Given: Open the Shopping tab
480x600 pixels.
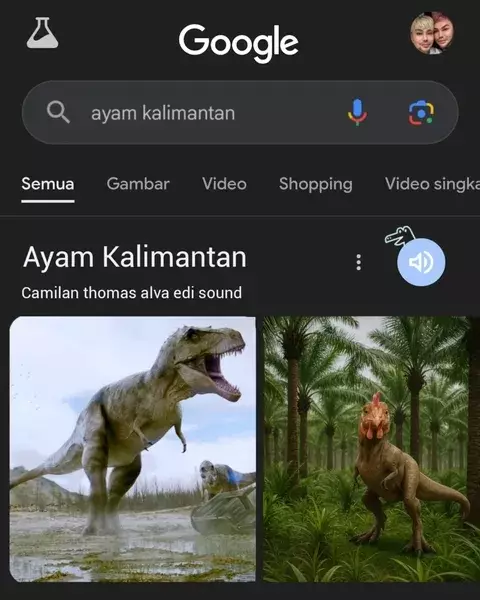Looking at the screenshot, I should 316,184.
